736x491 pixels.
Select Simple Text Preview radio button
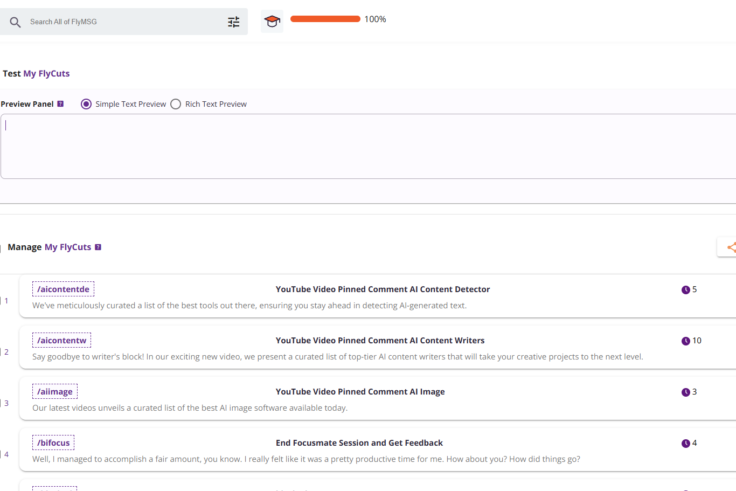[x=86, y=104]
